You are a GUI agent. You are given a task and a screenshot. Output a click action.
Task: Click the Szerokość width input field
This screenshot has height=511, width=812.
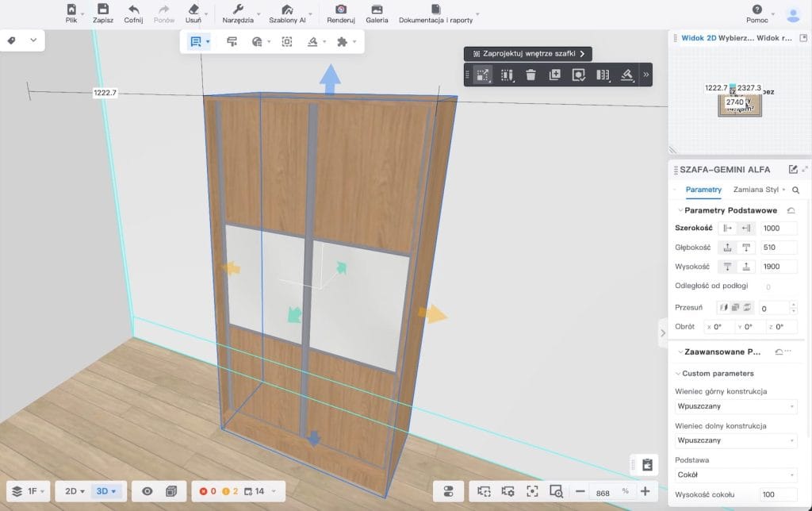[779, 228]
